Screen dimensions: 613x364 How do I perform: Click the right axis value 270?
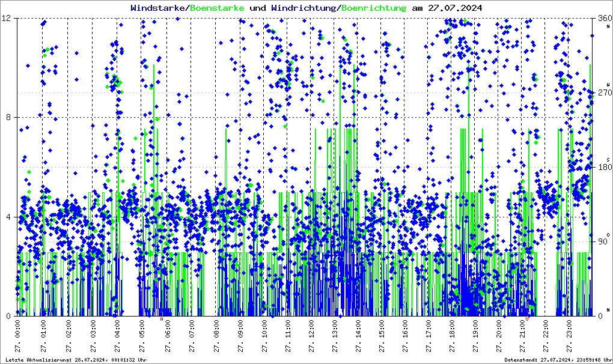(x=605, y=93)
